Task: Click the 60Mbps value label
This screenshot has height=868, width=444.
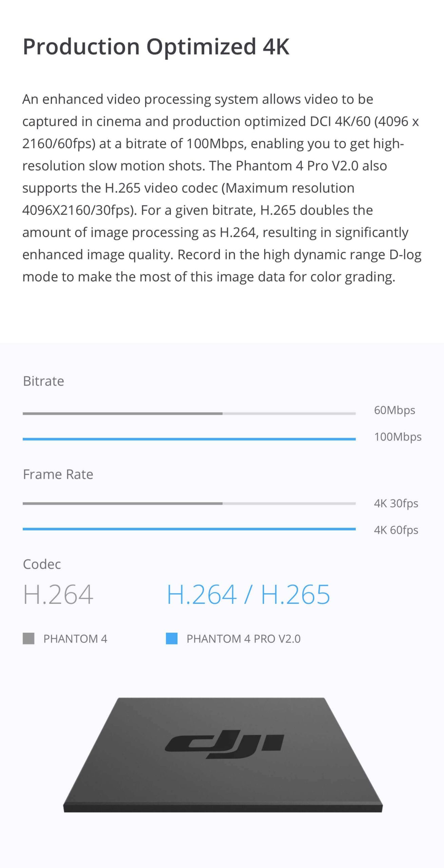Action: tap(394, 410)
